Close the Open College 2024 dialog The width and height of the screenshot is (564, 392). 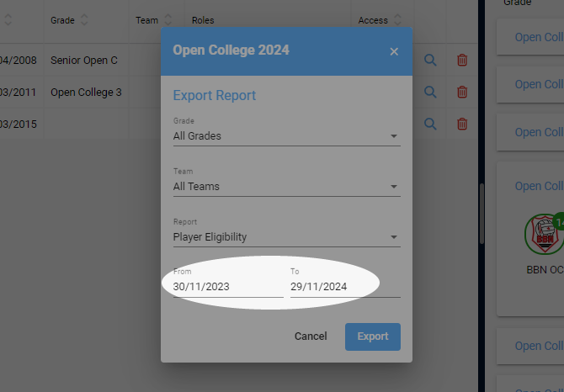(x=394, y=52)
